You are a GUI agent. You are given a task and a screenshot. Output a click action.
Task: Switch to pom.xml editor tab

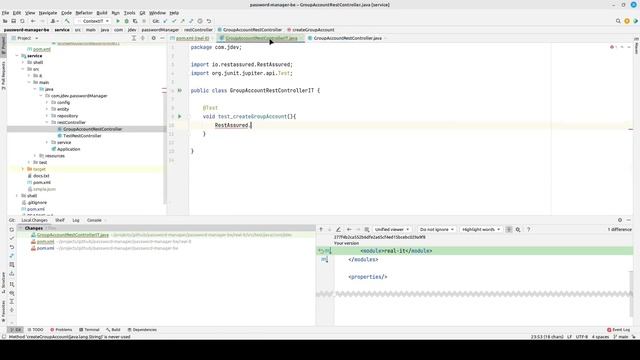(192, 38)
